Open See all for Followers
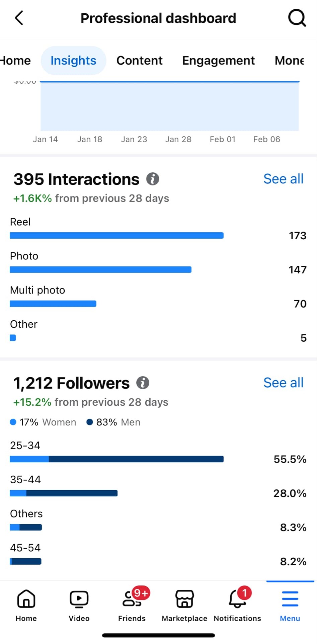The image size is (317, 644). tap(283, 383)
